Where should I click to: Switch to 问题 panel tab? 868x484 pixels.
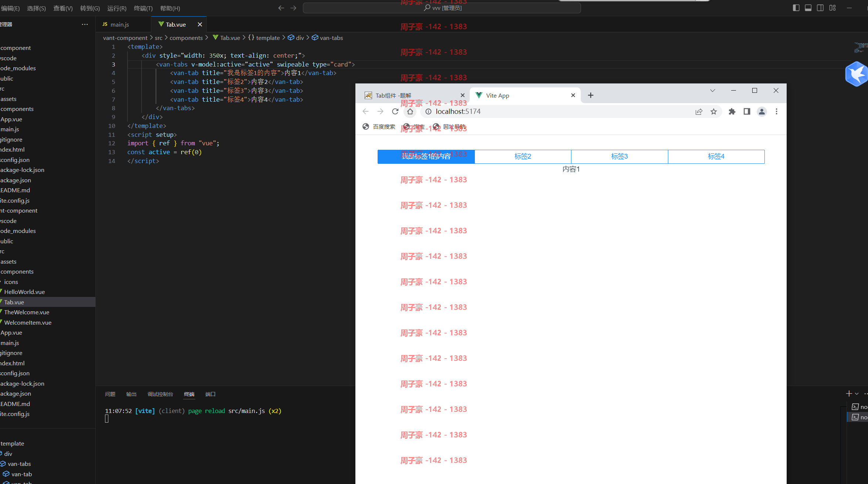click(x=110, y=394)
